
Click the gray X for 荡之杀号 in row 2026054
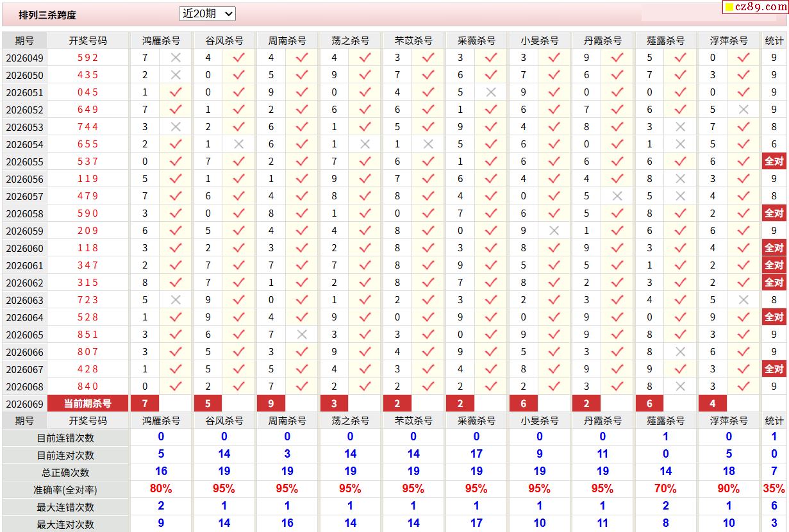click(365, 144)
